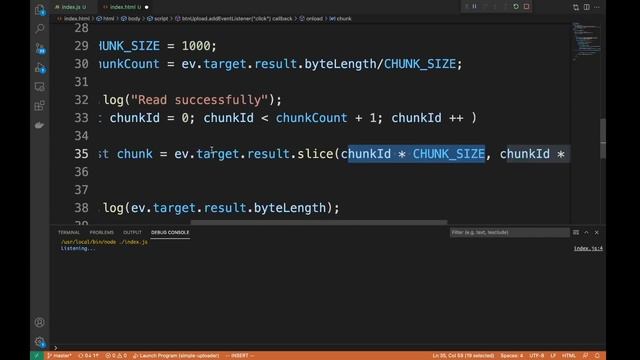Click the open changes icon in editor title

coord(576,7)
